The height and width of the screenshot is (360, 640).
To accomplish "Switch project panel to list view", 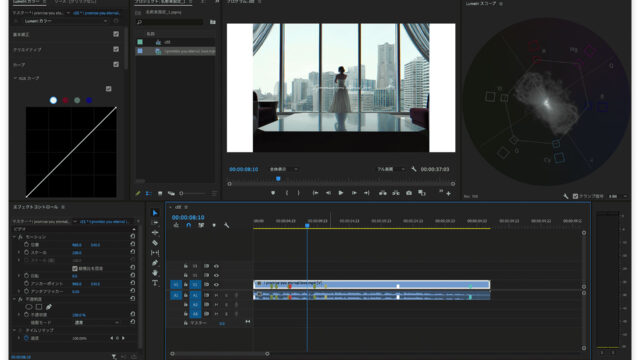I will pos(149,193).
